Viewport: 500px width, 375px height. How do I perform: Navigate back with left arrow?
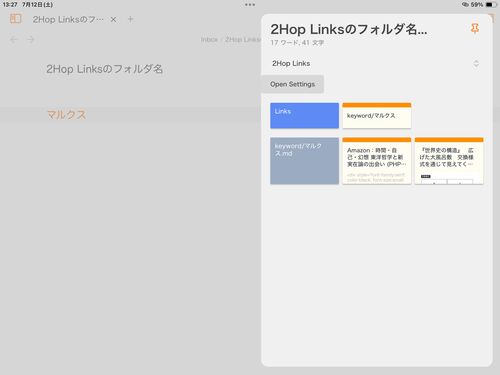(14, 40)
